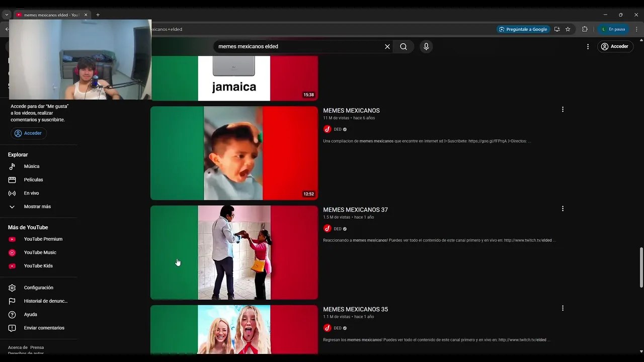
Task: Open a new browser tab
Action: (x=98, y=15)
